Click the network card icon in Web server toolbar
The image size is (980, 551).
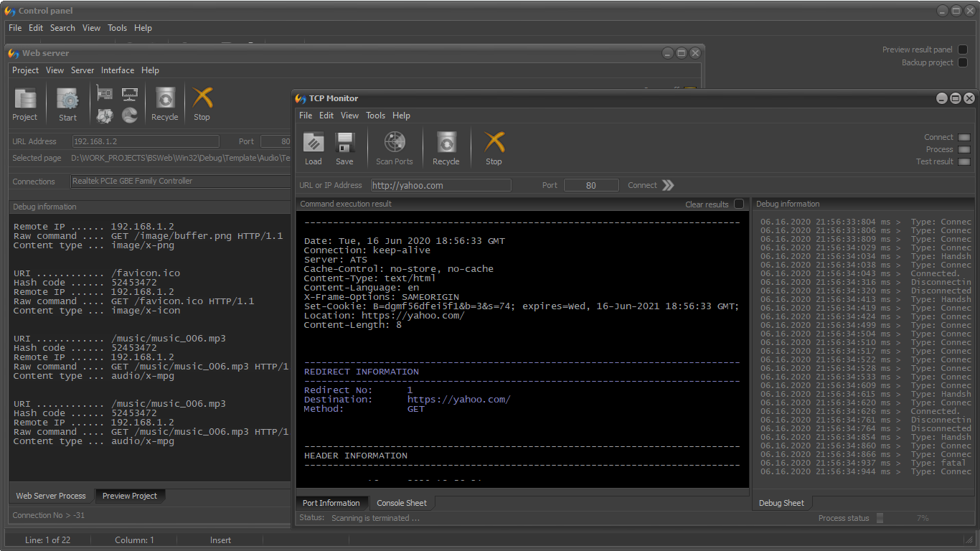[105, 94]
